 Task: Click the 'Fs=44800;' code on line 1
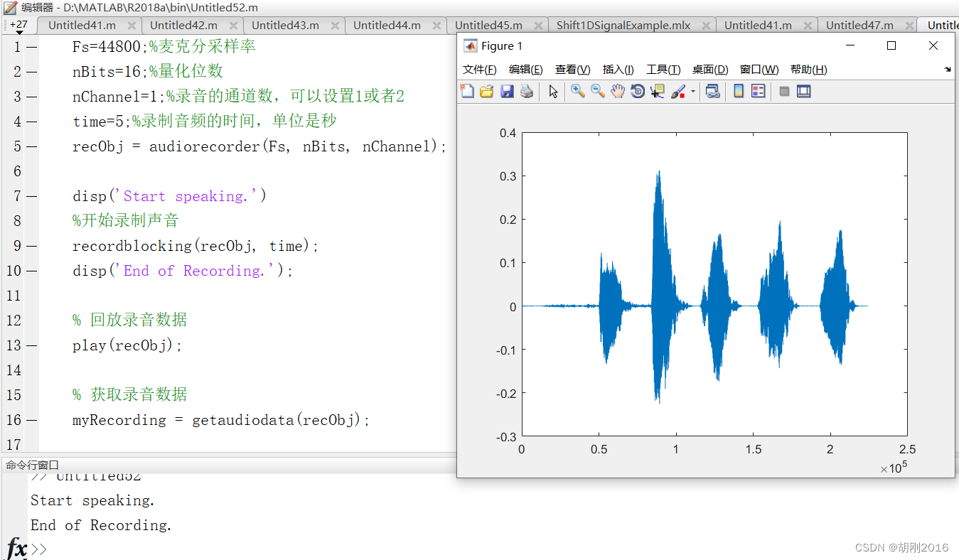(x=110, y=47)
